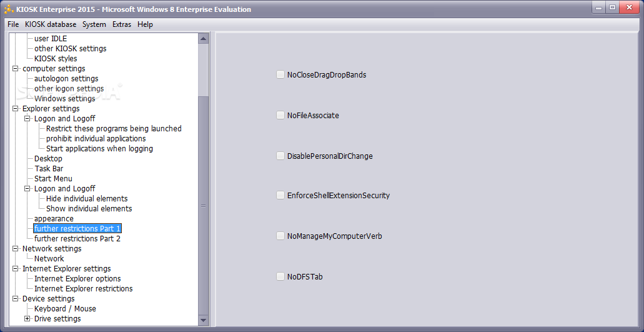The height and width of the screenshot is (332, 644).
Task: Select the Task Bar tree item
Action: click(49, 168)
